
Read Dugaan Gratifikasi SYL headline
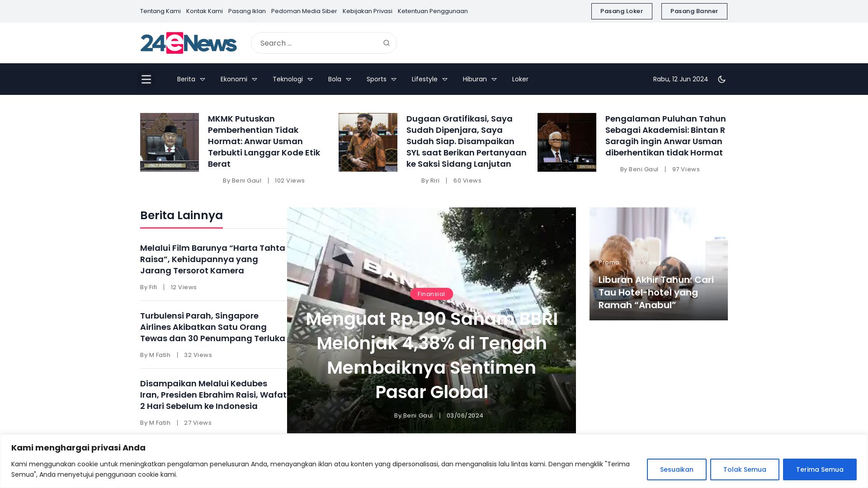point(467,141)
